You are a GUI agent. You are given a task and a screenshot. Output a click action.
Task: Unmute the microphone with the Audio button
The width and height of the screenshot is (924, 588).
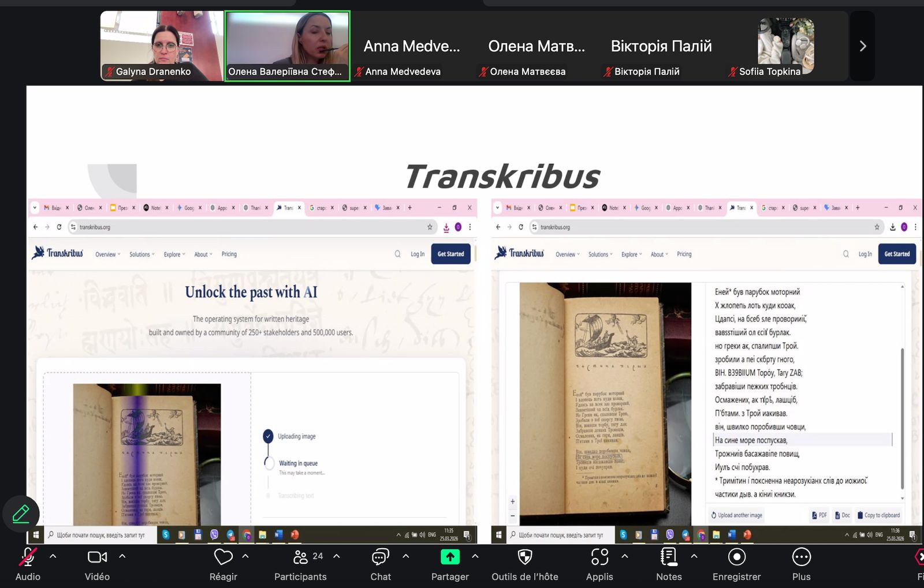point(27,557)
